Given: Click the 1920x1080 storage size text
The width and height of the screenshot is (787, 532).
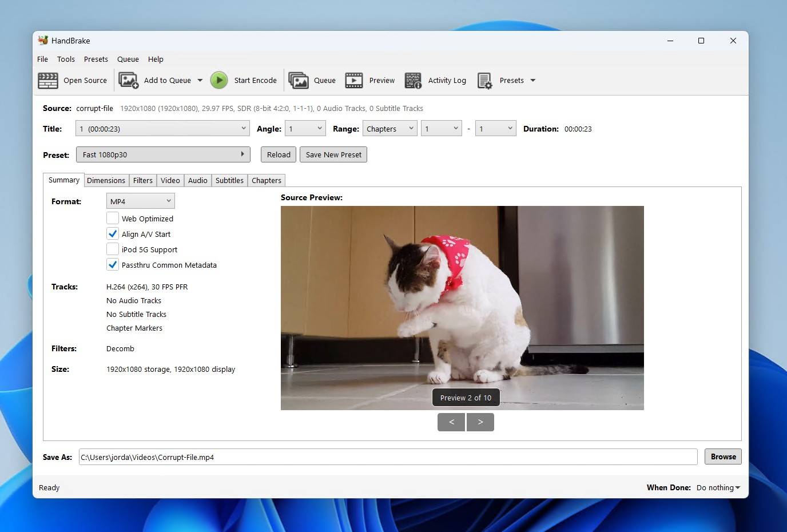Looking at the screenshot, I should point(170,370).
